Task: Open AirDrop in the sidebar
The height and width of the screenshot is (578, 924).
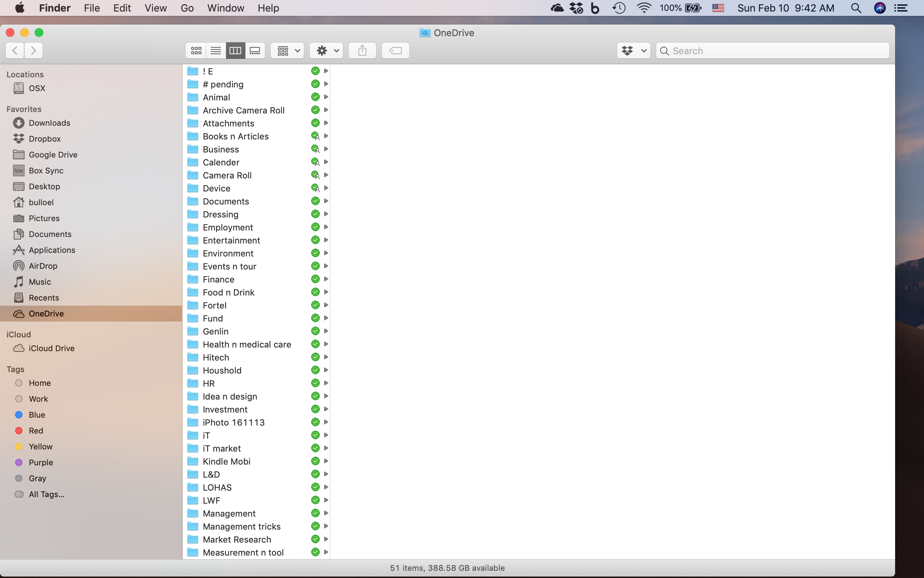Action: 91,266
